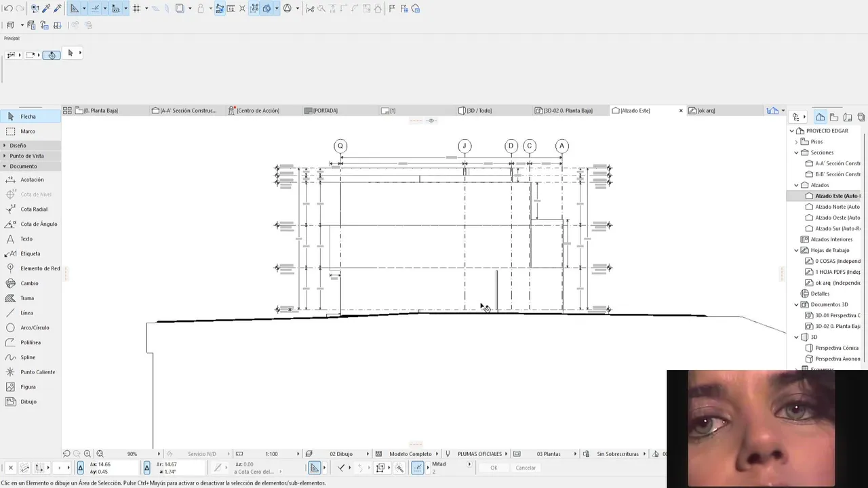Screen dimensions: 868x488
Task: Click the grid snap hash icon
Action: pyautogui.click(x=136, y=9)
